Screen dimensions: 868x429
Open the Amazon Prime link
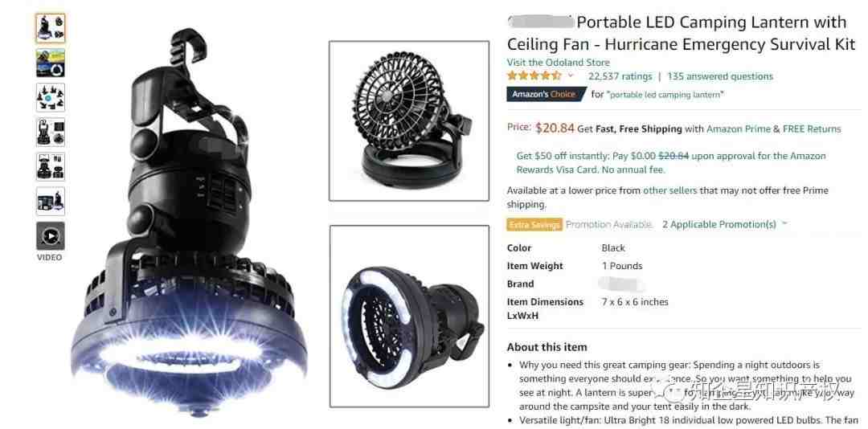tap(739, 129)
